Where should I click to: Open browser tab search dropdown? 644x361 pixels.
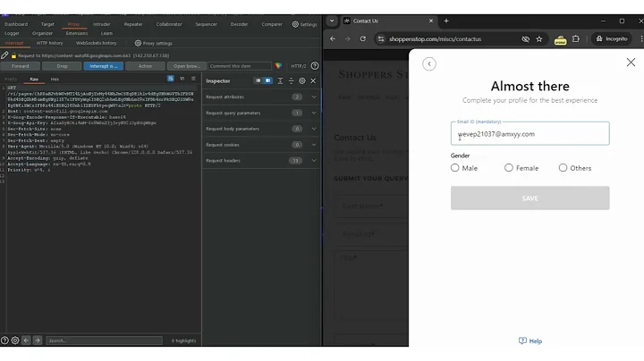[332, 21]
